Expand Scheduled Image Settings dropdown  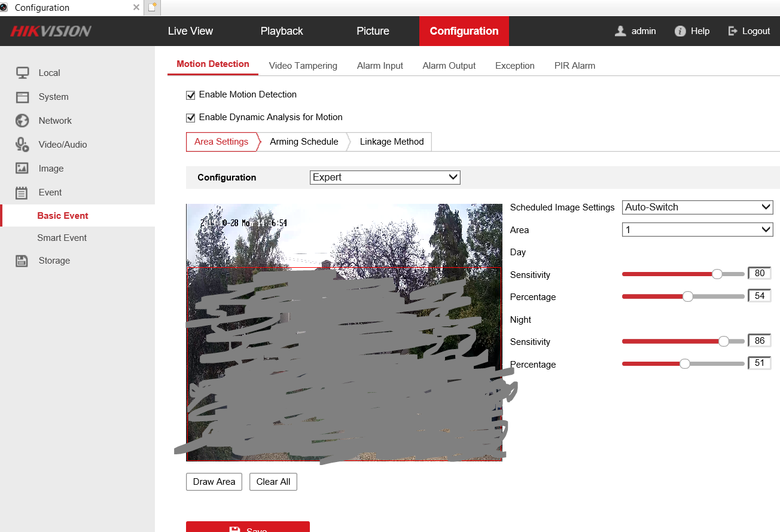pos(697,207)
